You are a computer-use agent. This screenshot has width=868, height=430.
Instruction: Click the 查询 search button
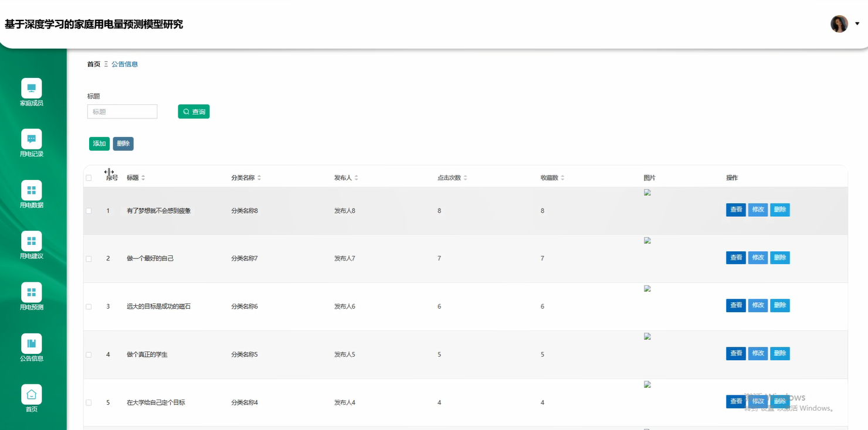pyautogui.click(x=194, y=111)
